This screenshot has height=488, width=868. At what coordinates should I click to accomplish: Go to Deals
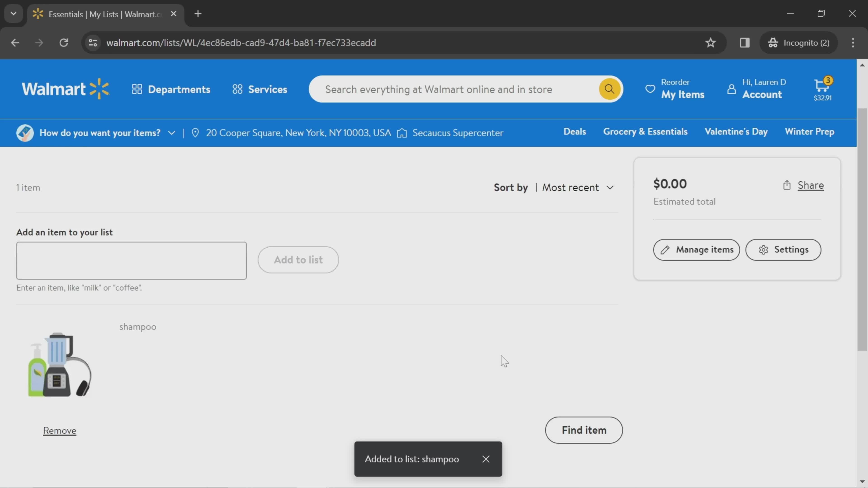[x=575, y=132]
